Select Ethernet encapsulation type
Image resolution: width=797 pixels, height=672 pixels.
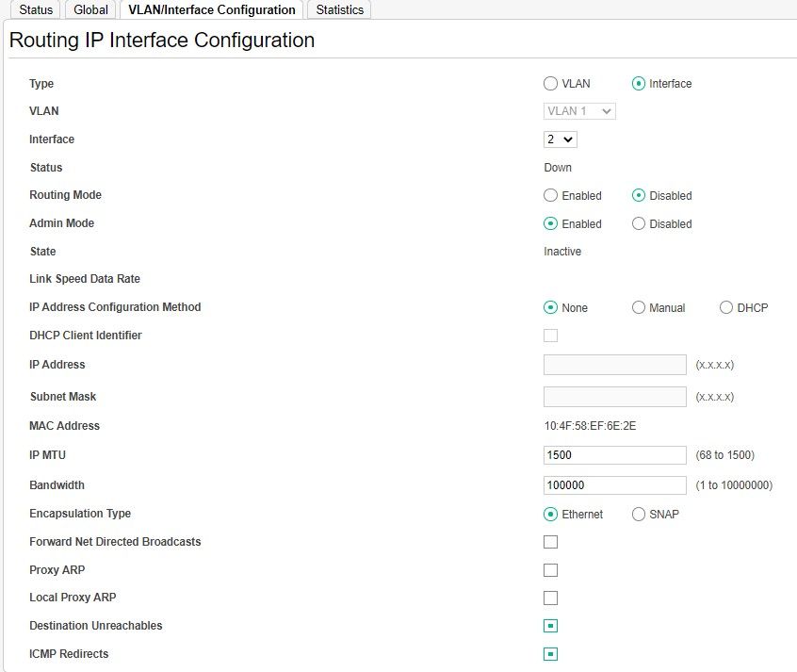[x=550, y=515]
